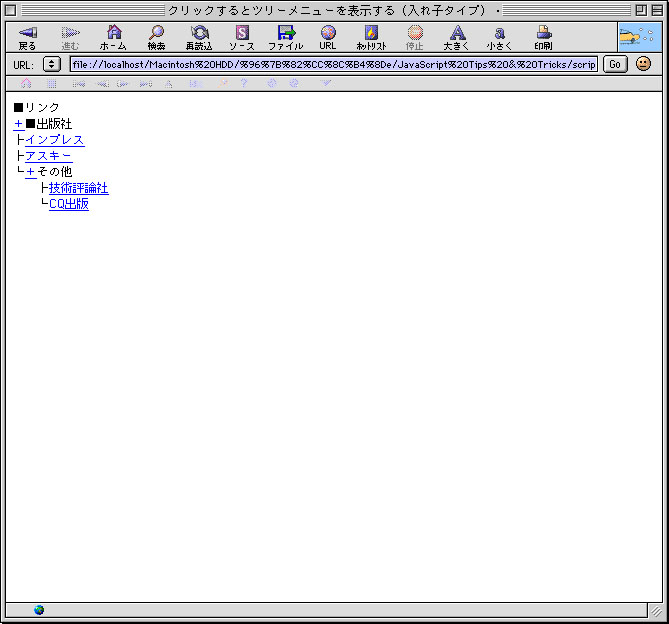
Task: Click the upward triangle icon in link toolbar
Action: [169, 84]
